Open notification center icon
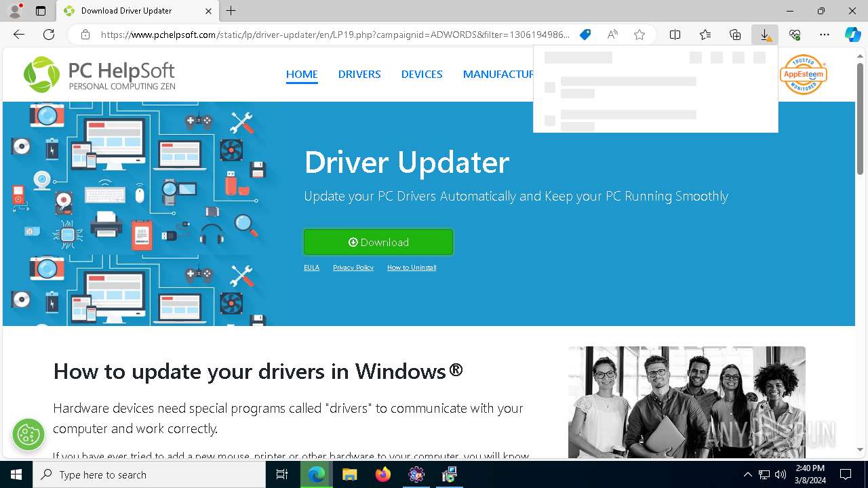 click(x=846, y=474)
